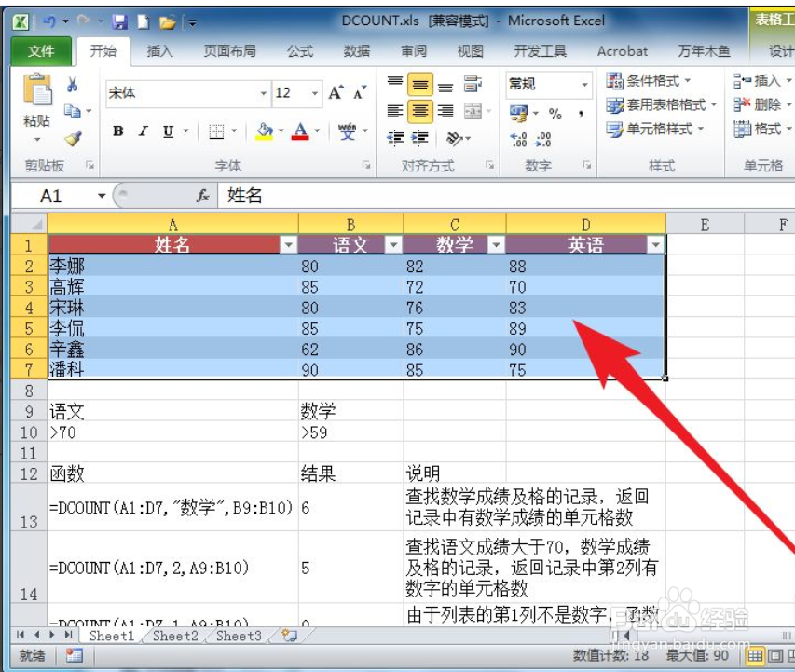Apply comma style
This screenshot has height=672, width=795.
(581, 114)
